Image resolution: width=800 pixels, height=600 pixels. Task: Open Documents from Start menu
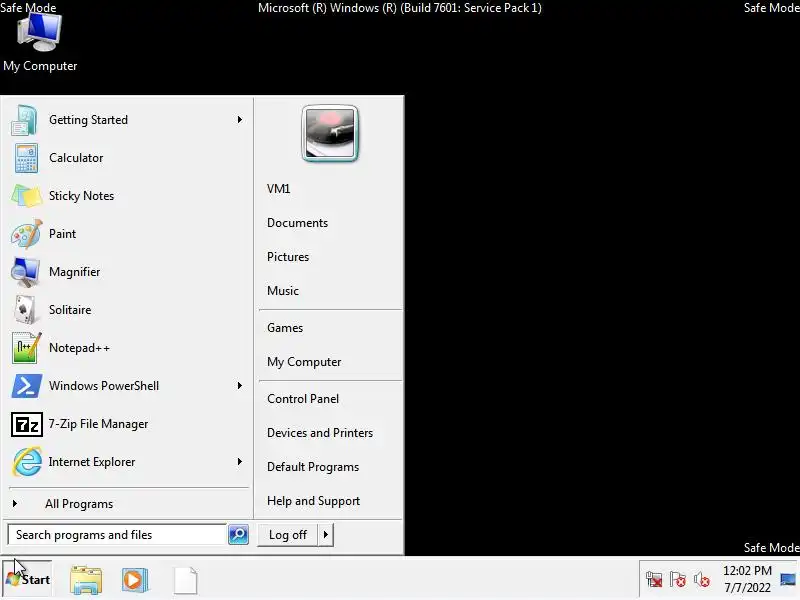coord(297,223)
